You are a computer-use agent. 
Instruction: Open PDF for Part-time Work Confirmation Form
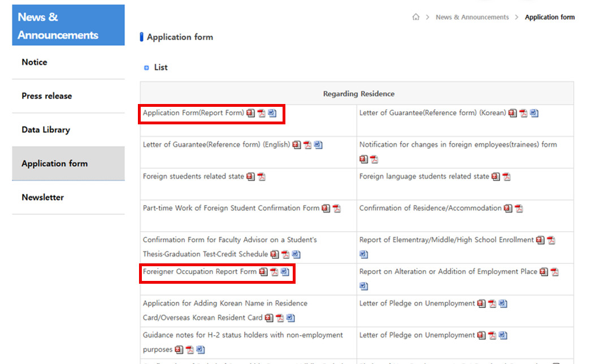click(x=337, y=209)
